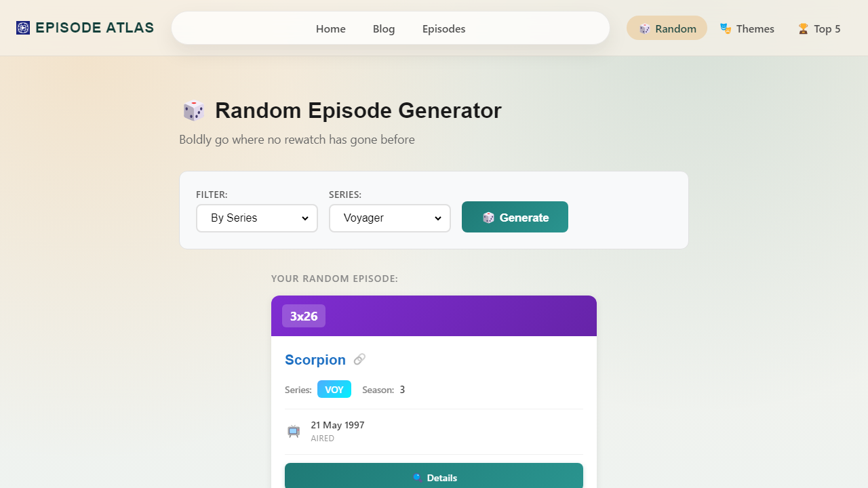The height and width of the screenshot is (488, 868).
Task: Click the 3x26 episode badge
Action: tap(303, 316)
